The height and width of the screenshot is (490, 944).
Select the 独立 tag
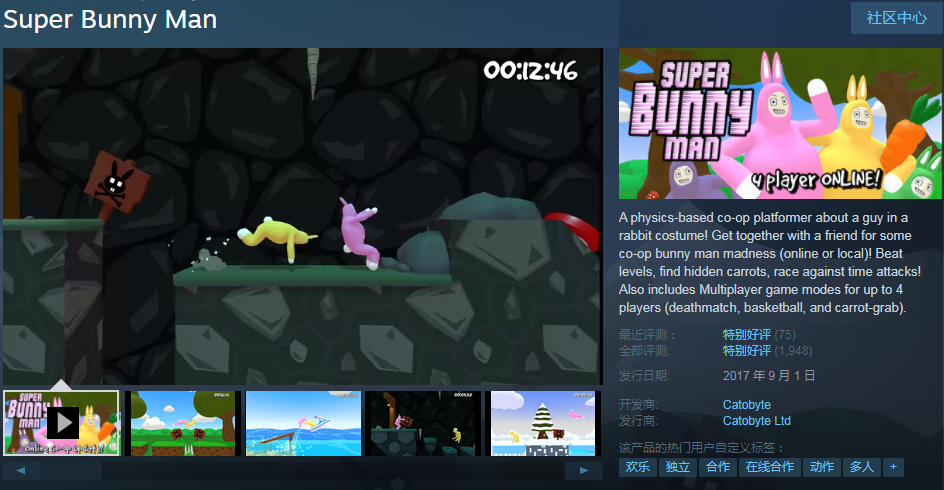coord(678,467)
